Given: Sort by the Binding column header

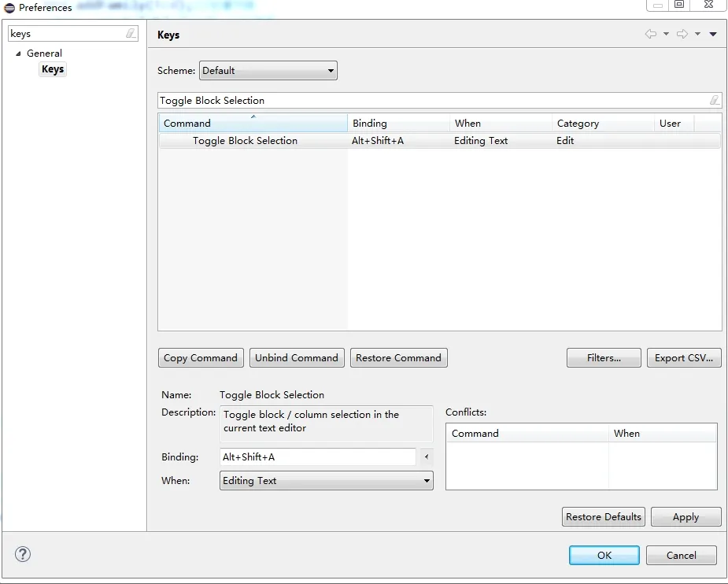Looking at the screenshot, I should pos(398,123).
